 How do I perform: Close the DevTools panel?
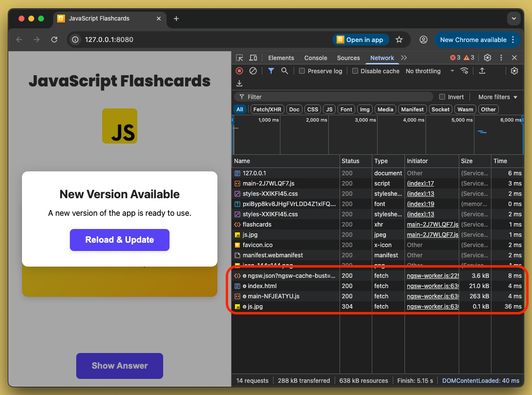[514, 58]
